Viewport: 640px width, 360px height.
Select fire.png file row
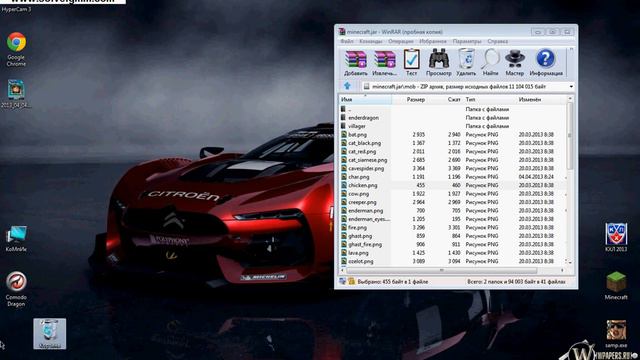[x=453, y=227]
